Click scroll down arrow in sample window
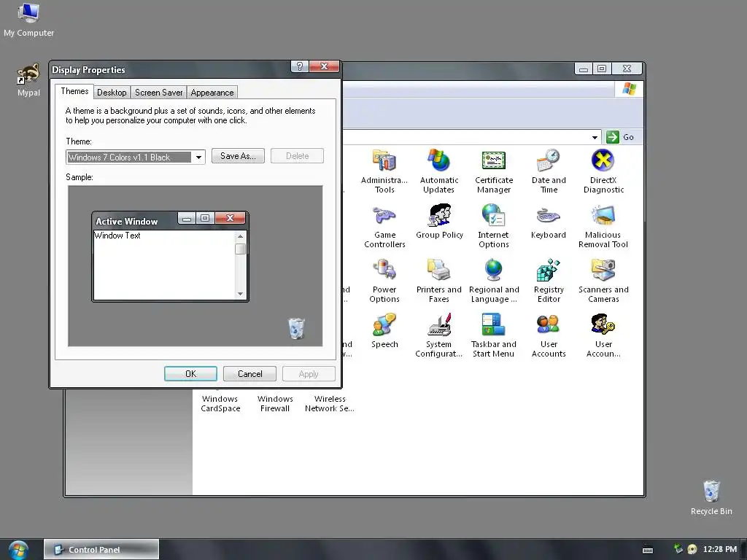 240,294
